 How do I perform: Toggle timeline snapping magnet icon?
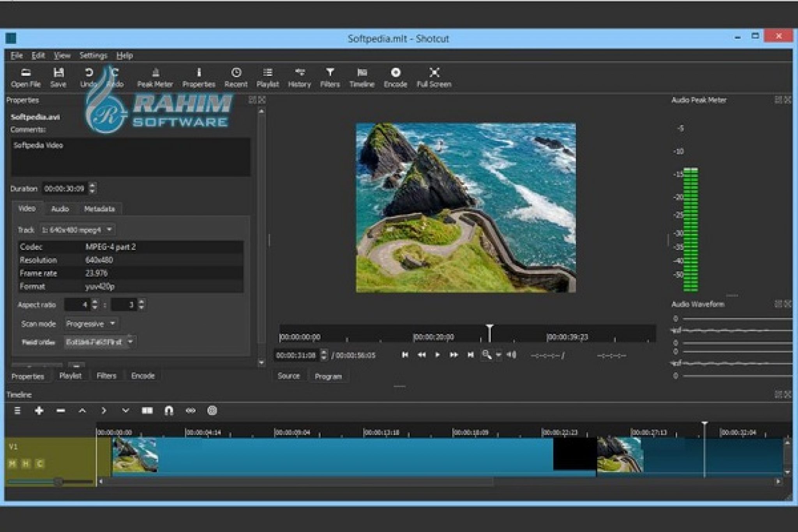(x=169, y=410)
